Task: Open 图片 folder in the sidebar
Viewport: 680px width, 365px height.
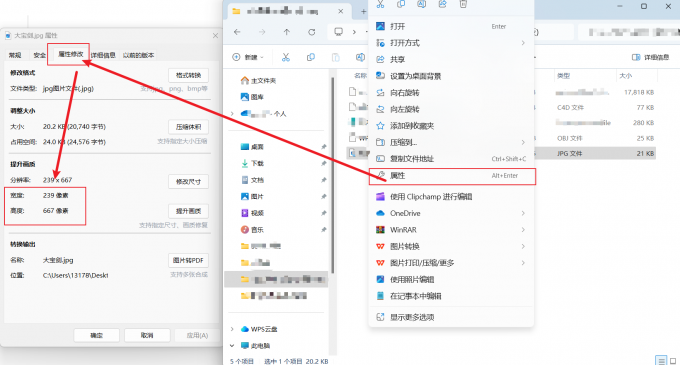Action: (x=252, y=196)
